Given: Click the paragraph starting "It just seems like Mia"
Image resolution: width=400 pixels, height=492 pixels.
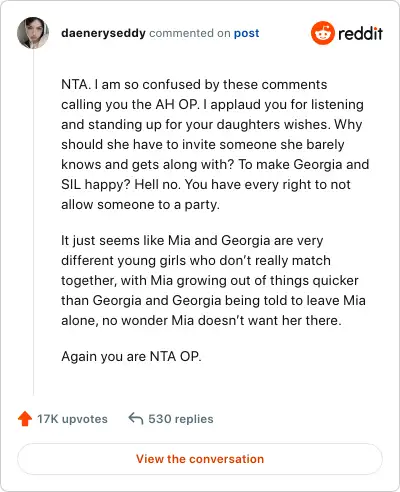Looking at the screenshot, I should 213,280.
